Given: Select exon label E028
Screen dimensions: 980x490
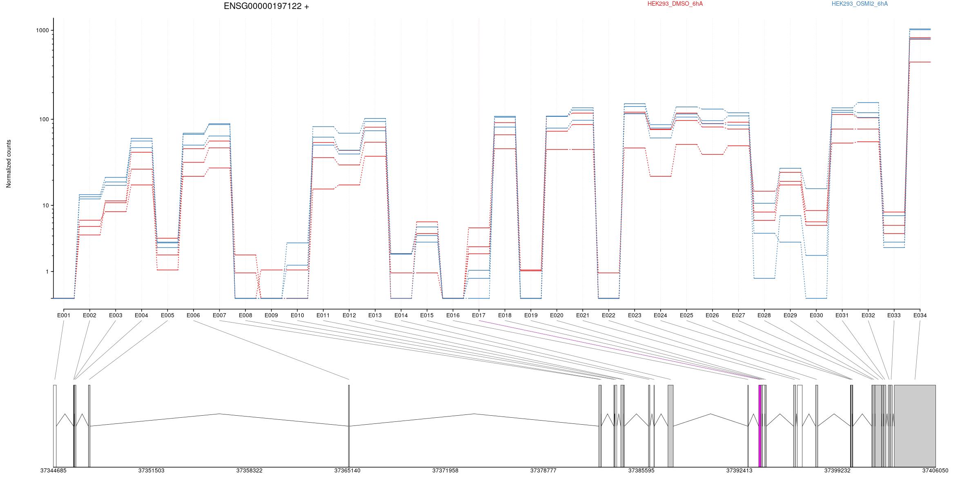Looking at the screenshot, I should click(764, 315).
